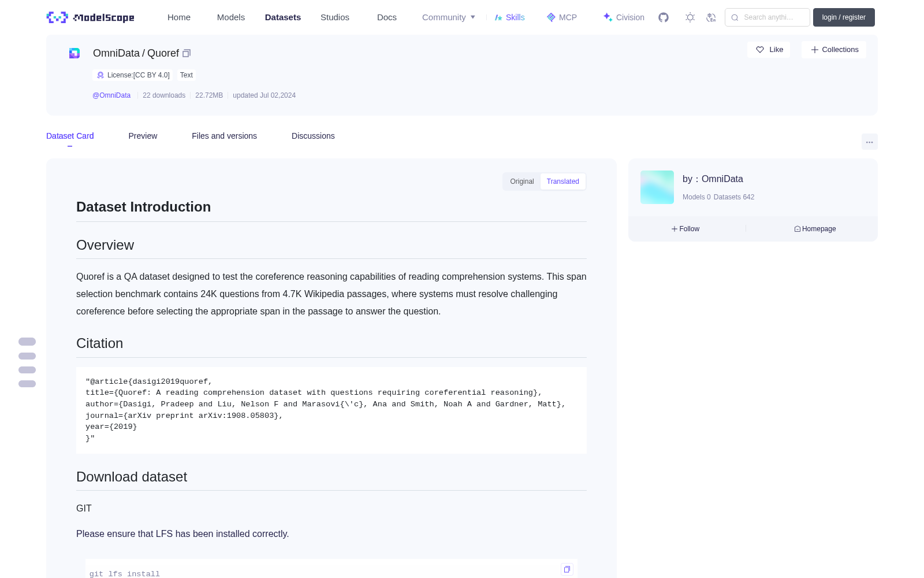Click the 'Citation' heading
Screen dimensions: 924x578
(99, 343)
